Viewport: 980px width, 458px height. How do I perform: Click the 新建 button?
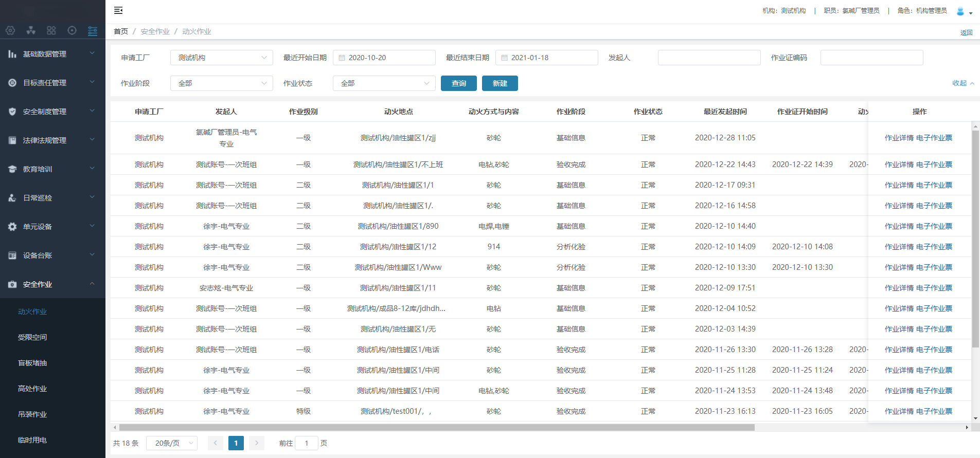click(500, 83)
